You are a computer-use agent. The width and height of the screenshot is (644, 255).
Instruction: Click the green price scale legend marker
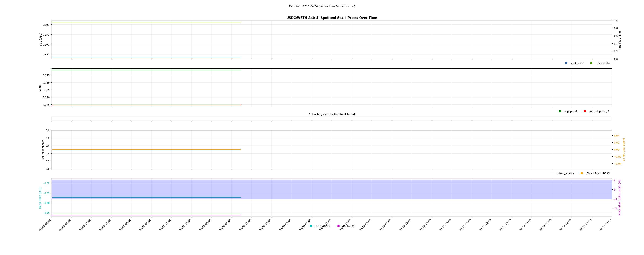point(591,63)
